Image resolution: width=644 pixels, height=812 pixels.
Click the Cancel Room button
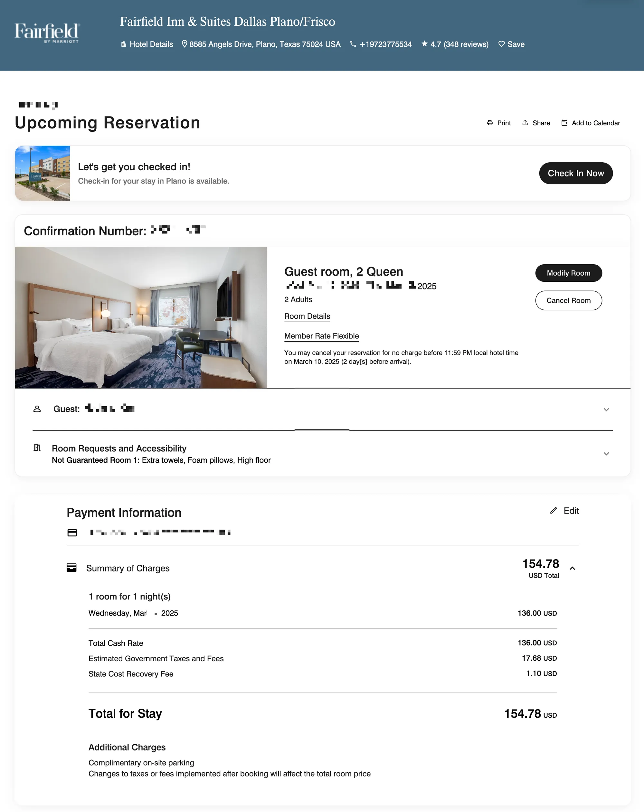[x=568, y=300]
